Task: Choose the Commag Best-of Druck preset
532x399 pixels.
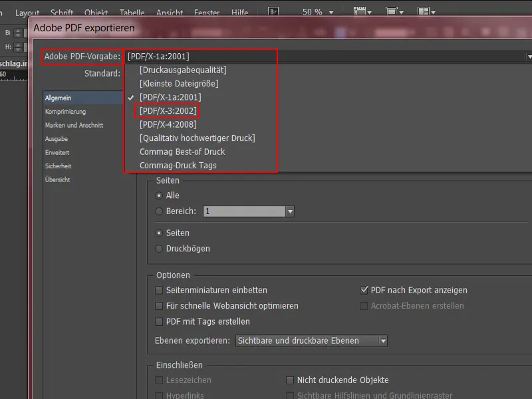Action: click(182, 152)
